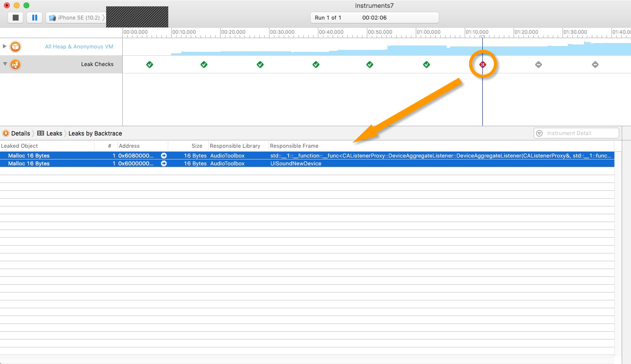Image resolution: width=631 pixels, height=364 pixels.
Task: Click the playhead handle on the timeline ruler
Action: click(482, 36)
